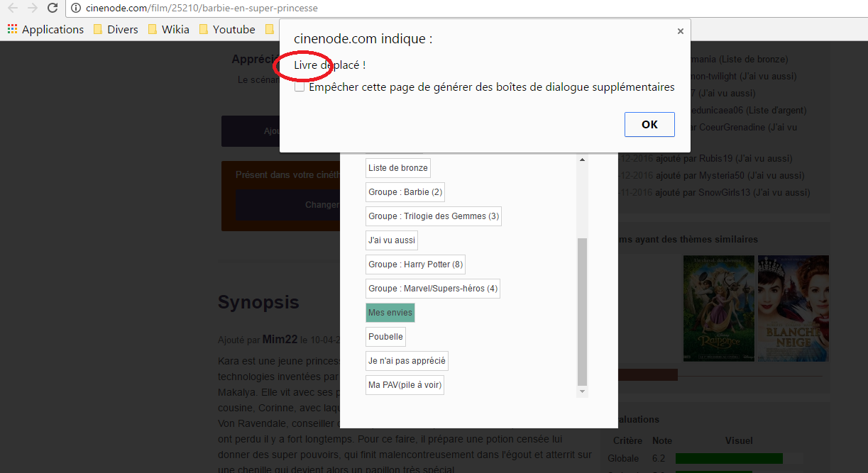
Task: Click the 'Critère' column header
Action: [x=627, y=440]
